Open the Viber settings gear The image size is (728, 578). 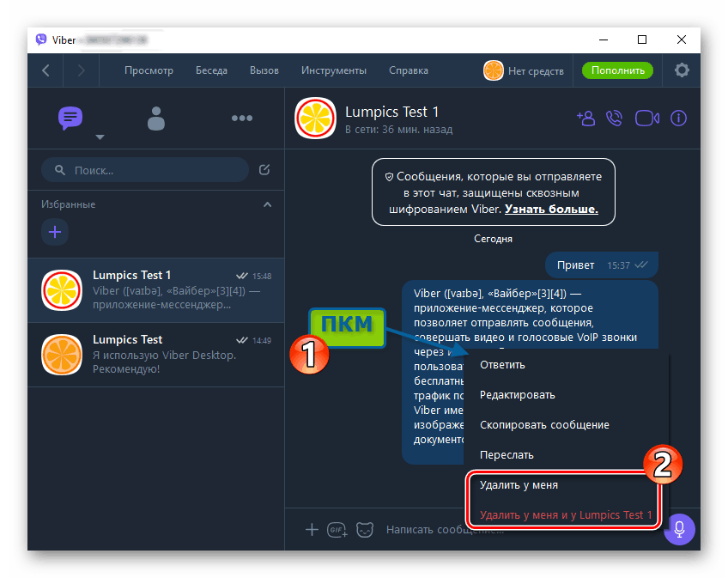click(x=682, y=70)
